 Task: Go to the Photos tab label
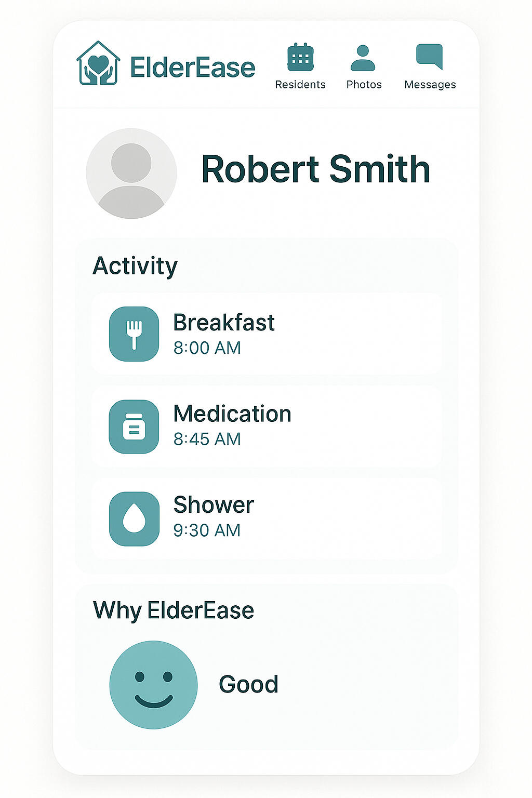pos(364,85)
